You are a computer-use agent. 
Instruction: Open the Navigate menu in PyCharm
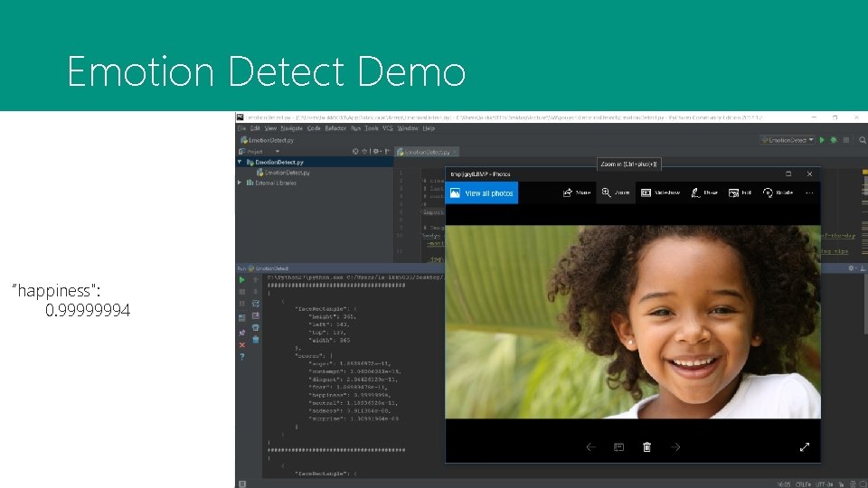click(x=291, y=128)
